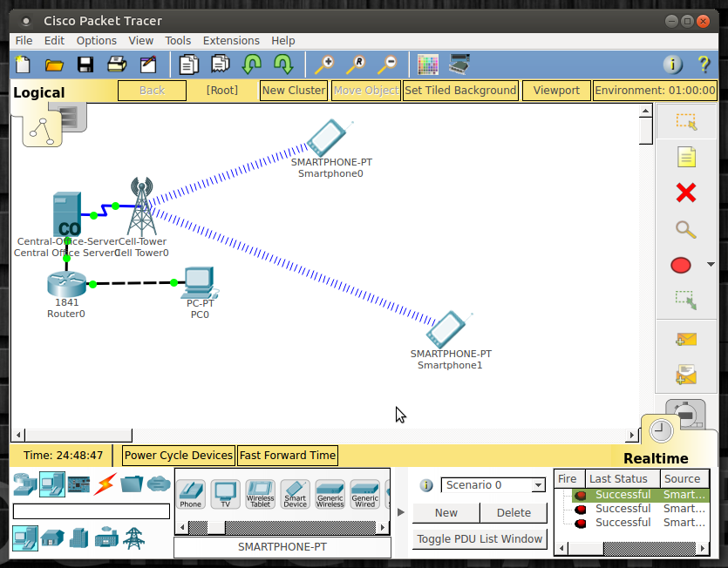Viewport: 728px width, 568px height.
Task: Switch modes using the clock toggle
Action: pos(661,429)
